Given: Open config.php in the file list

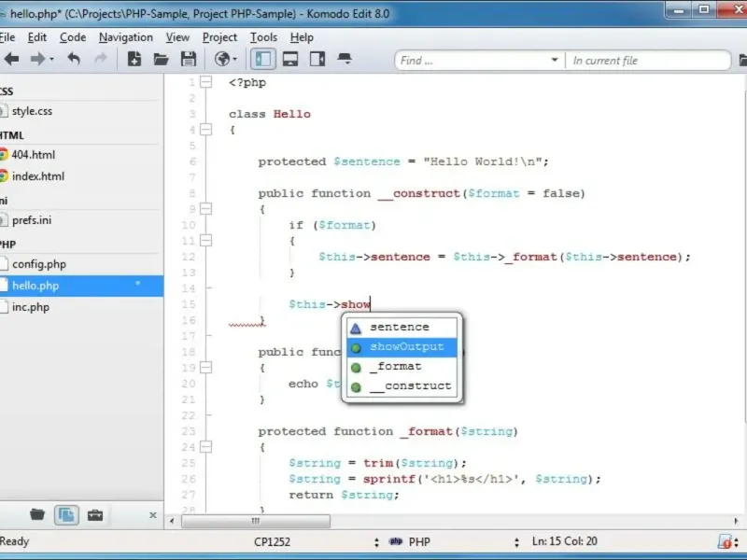Looking at the screenshot, I should click(x=38, y=264).
